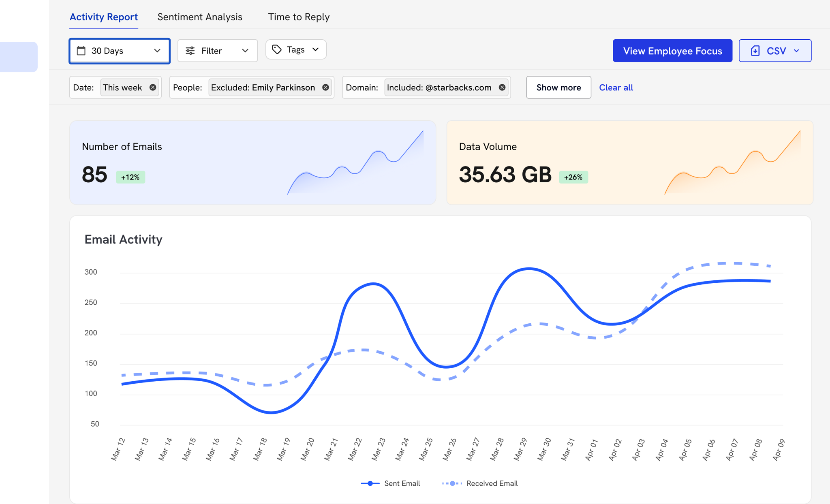Click View Employee Focus button

click(672, 51)
